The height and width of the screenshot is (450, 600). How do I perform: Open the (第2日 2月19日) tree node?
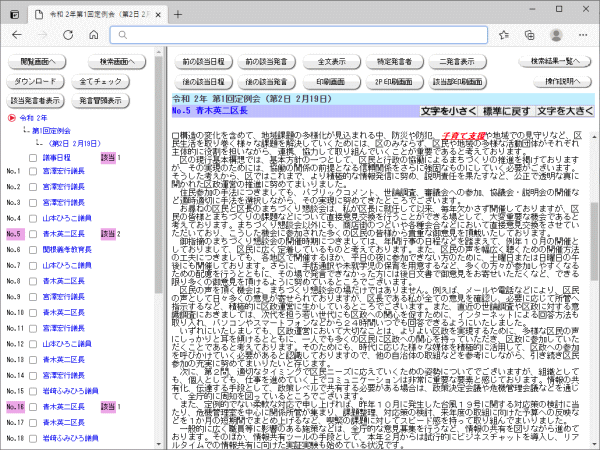point(74,143)
